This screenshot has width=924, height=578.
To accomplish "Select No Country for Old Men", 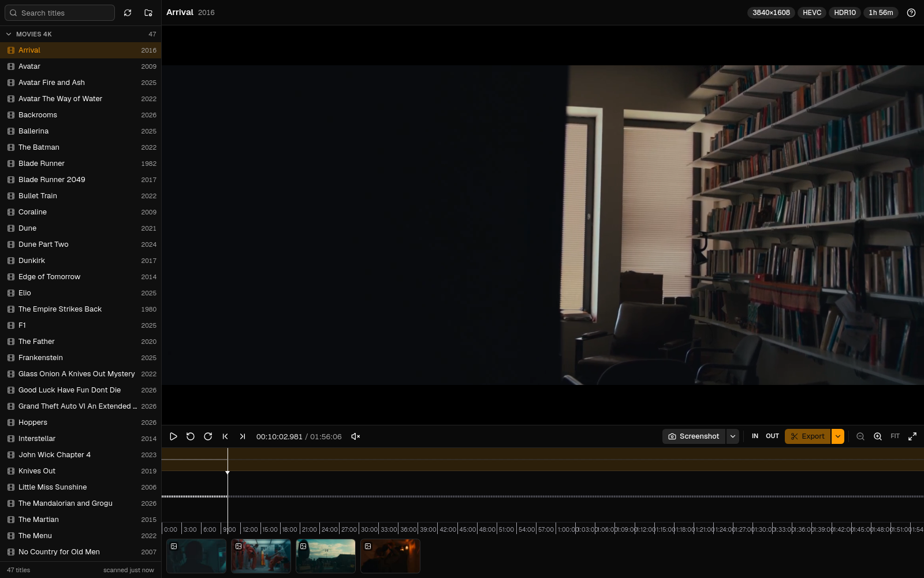I will [81, 552].
